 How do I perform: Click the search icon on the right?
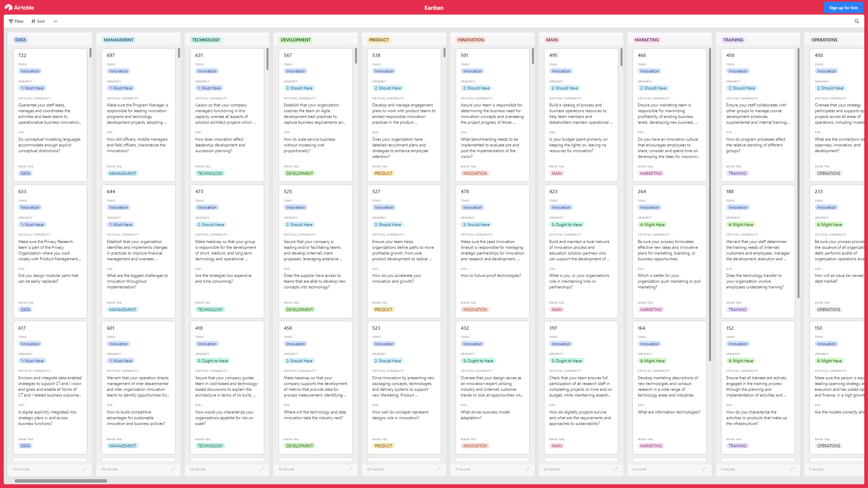(857, 21)
